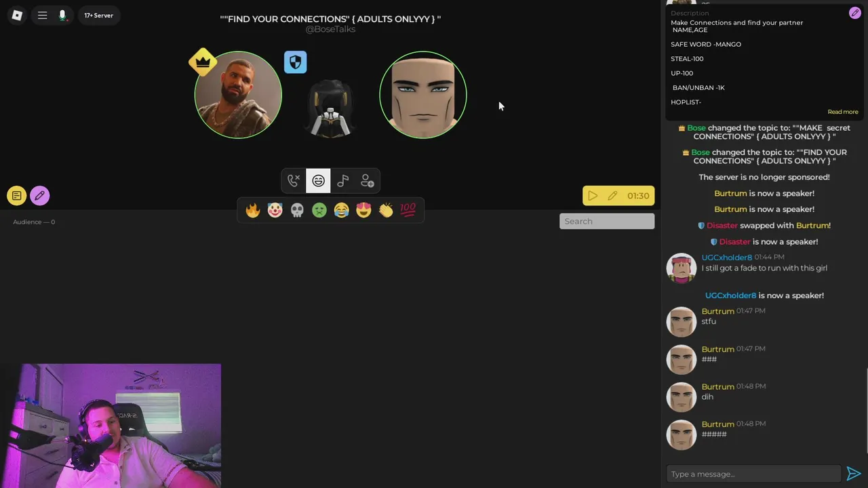This screenshot has height=488, width=868.
Task: Click Disaster name in swapped notice
Action: tap(722, 226)
